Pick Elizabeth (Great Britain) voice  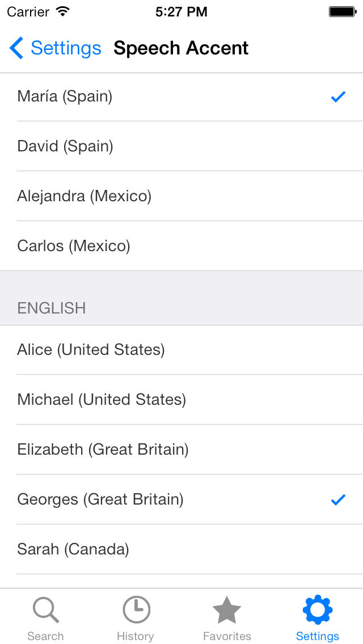click(103, 450)
